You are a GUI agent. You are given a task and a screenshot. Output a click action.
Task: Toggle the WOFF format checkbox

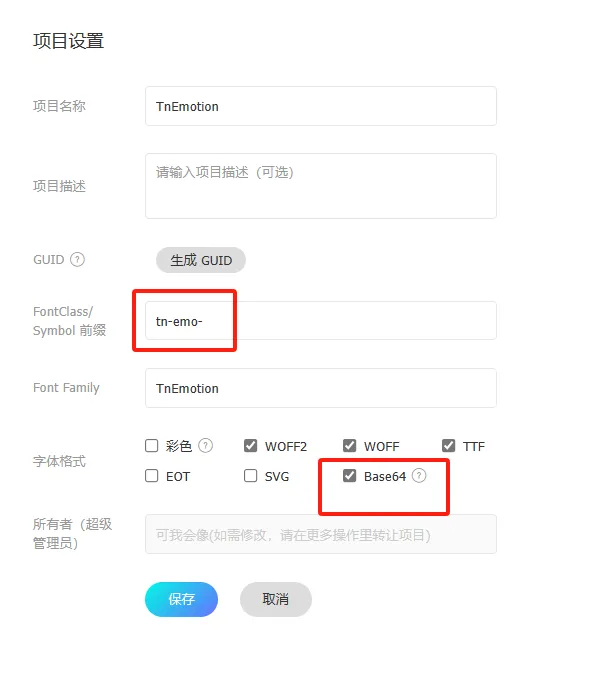click(x=349, y=446)
